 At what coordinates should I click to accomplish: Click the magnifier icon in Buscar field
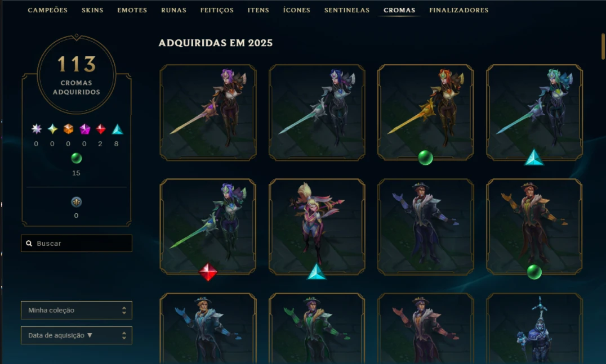click(x=29, y=243)
